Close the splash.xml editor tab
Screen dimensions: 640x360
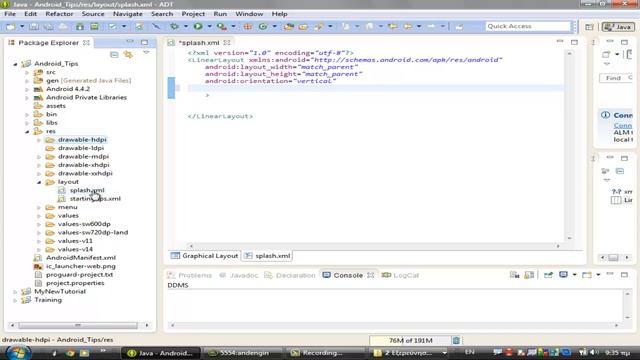click(x=227, y=42)
